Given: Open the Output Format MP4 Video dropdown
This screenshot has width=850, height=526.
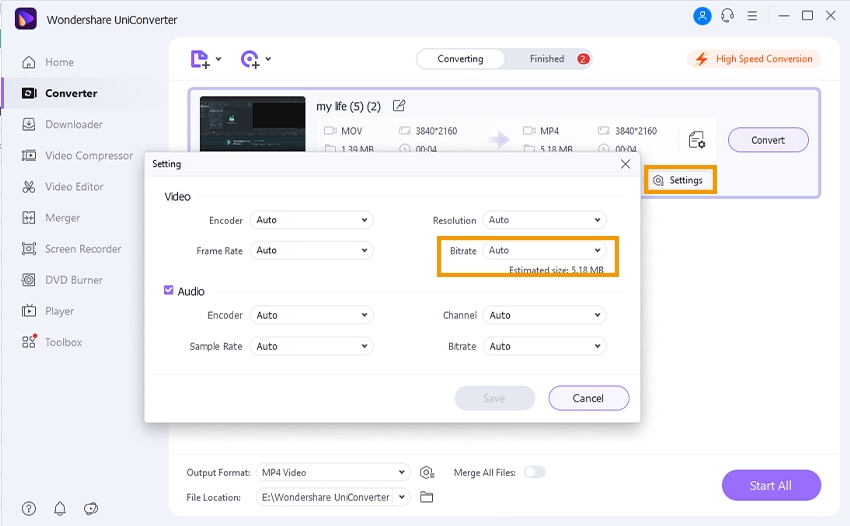Looking at the screenshot, I should (333, 472).
